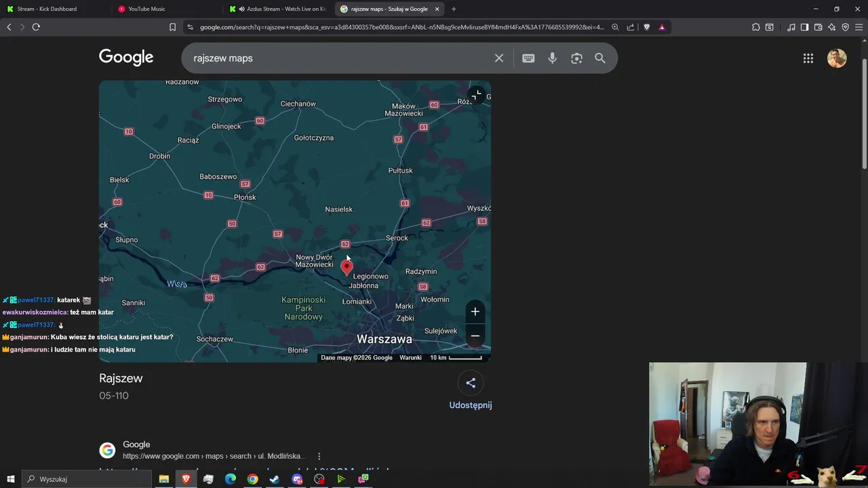Bookmark this page from the address bar
Viewport: 868px width, 488px height.
172,27
